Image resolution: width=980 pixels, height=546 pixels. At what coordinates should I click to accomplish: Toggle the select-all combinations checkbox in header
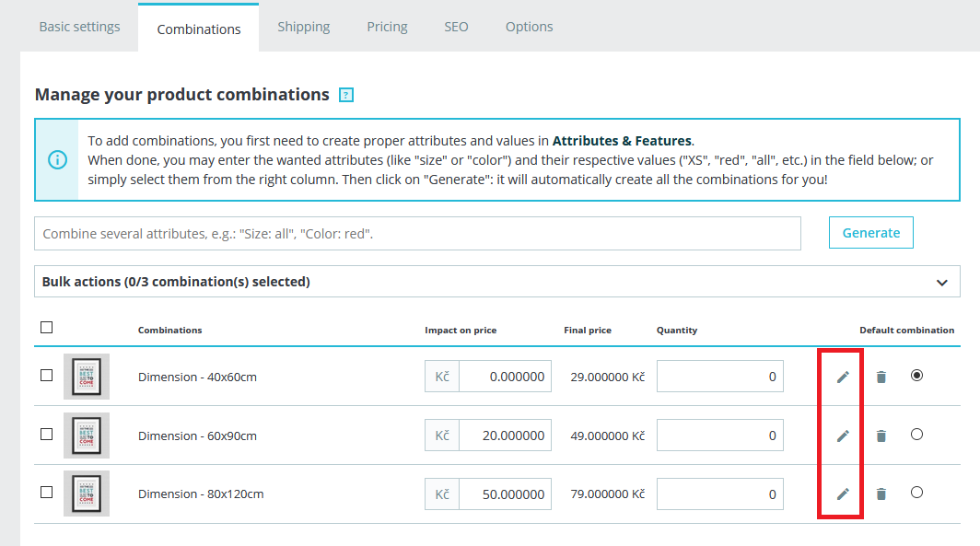47,327
